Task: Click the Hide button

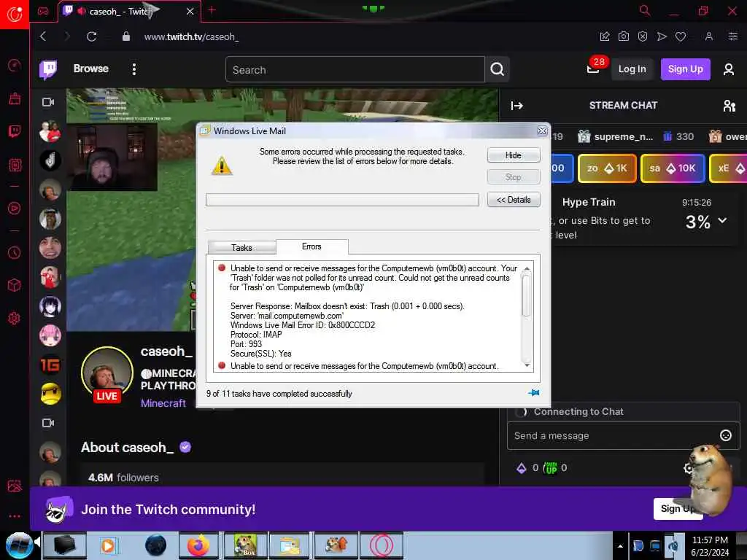Action: [x=514, y=155]
